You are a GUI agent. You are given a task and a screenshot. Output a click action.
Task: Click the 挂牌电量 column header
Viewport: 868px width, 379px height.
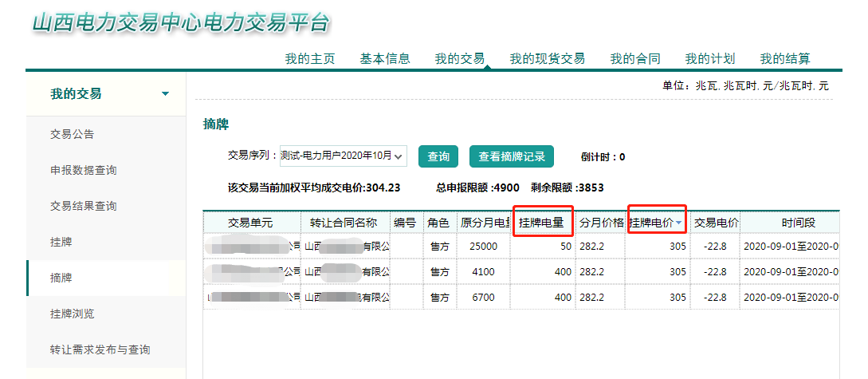point(541,223)
